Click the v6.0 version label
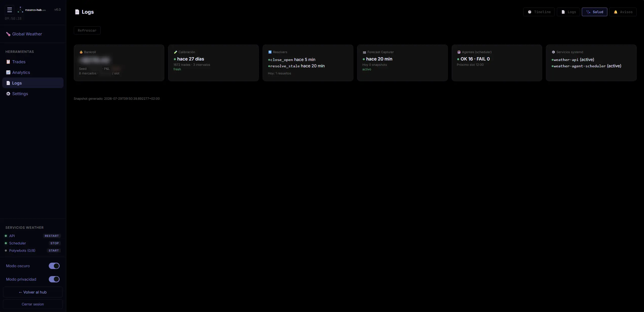The image size is (644, 312). 58,10
